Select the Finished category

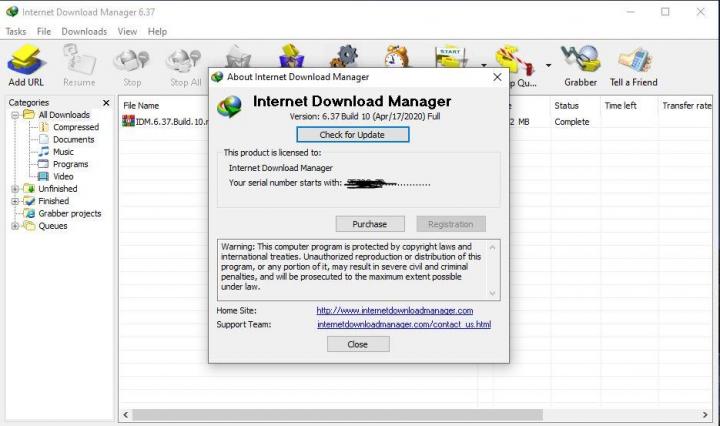click(53, 201)
